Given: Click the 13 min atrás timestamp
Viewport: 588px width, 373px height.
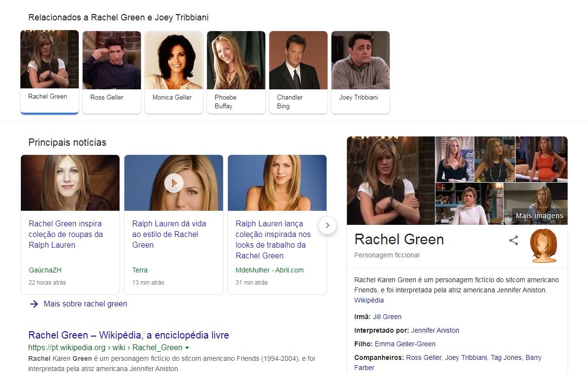Looking at the screenshot, I should tap(148, 282).
